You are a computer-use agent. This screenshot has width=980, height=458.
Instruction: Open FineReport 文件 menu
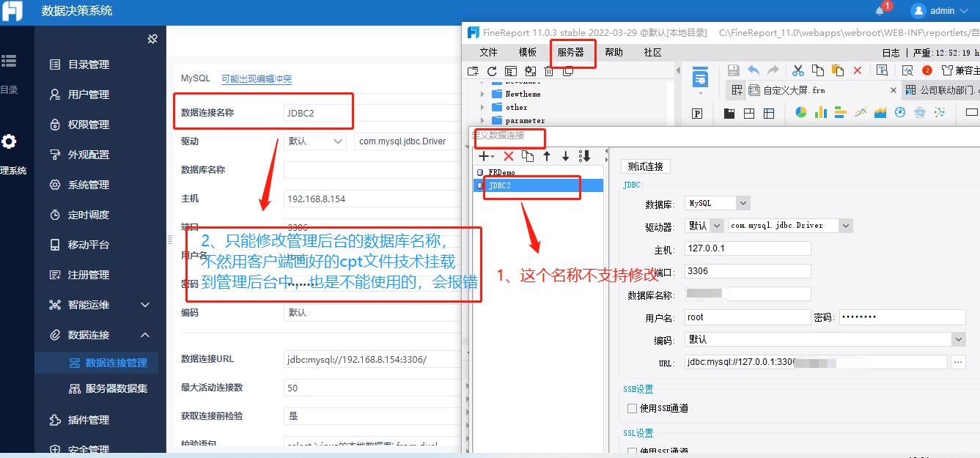(x=488, y=53)
